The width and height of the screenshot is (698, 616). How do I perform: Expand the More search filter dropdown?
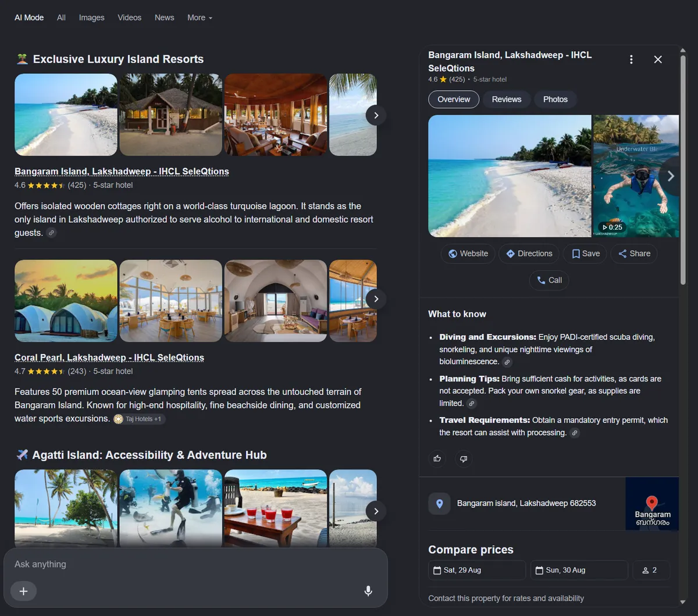pos(200,17)
